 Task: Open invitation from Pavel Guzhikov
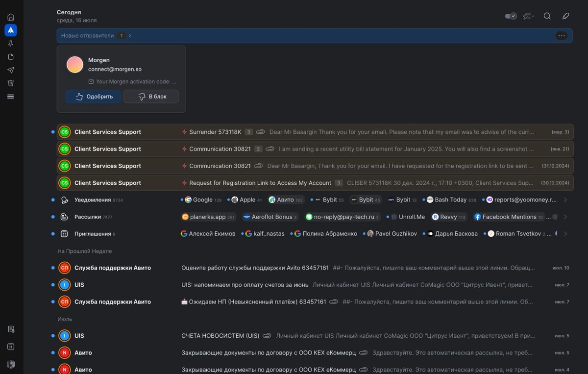click(392, 234)
